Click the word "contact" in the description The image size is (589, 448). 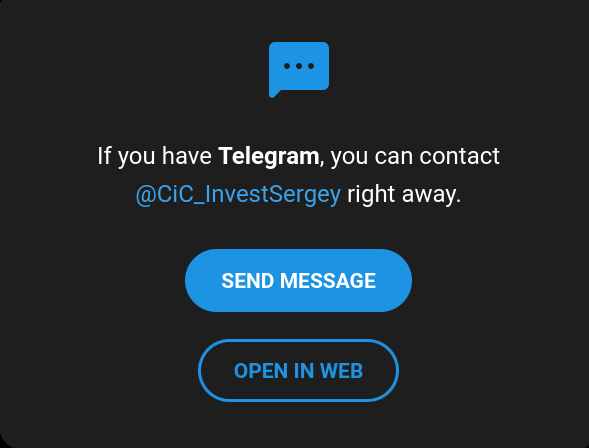459,156
